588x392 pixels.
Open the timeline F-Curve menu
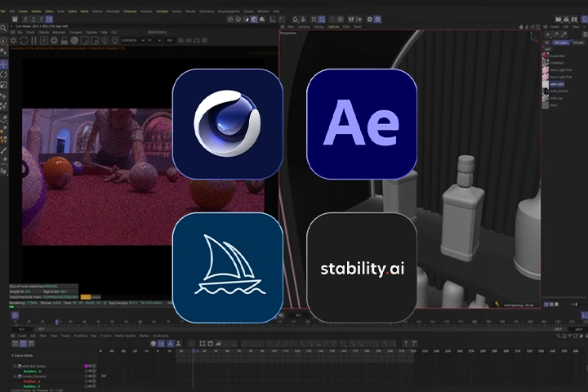[105, 336]
